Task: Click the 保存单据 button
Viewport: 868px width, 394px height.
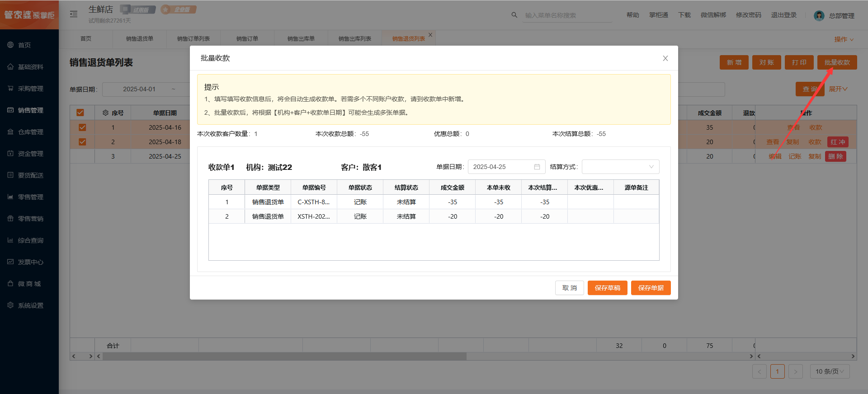Action: (x=651, y=288)
